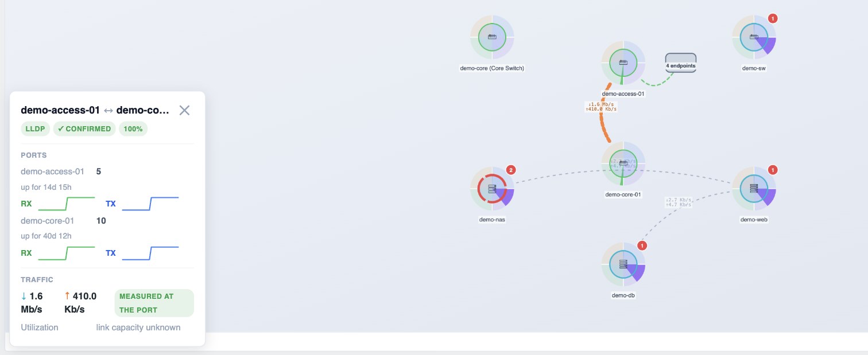Click the "link capacity unknown" text

[138, 327]
